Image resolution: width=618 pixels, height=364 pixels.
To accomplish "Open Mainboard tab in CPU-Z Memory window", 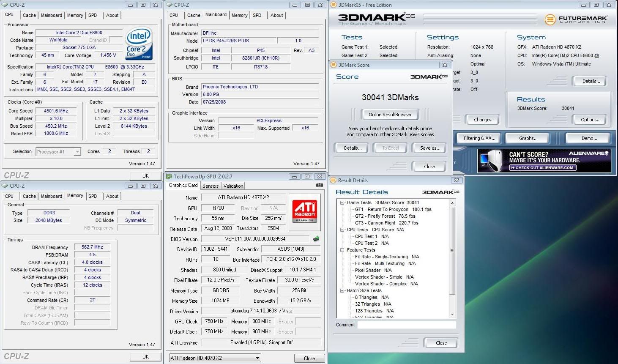I will (52, 196).
